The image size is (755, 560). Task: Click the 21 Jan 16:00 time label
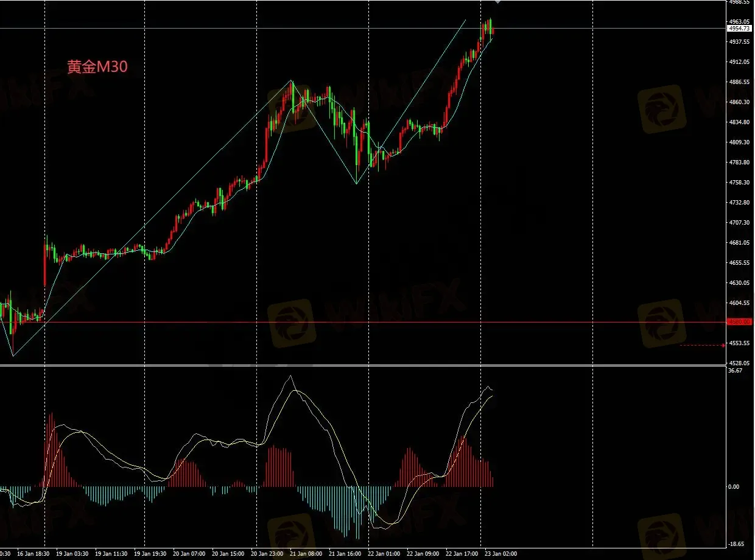(x=346, y=554)
